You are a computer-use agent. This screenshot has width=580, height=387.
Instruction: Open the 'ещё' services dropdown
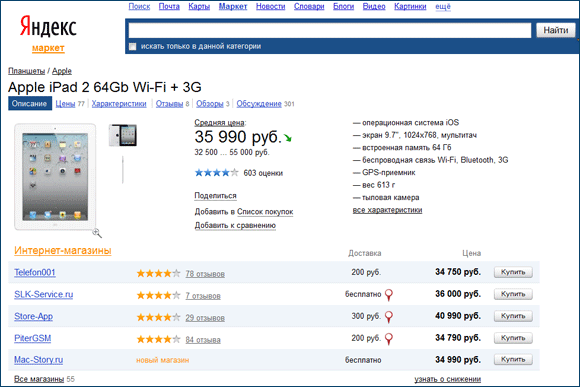[443, 7]
